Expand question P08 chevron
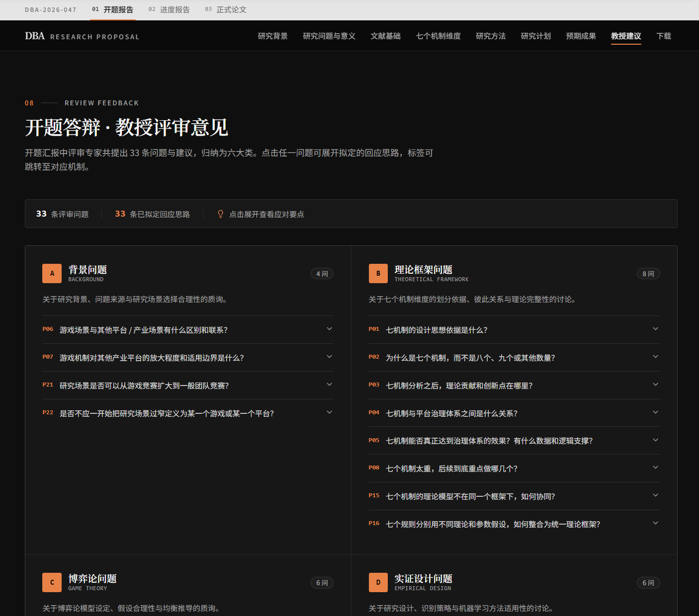Screen dimensions: 699x616 point(655,468)
